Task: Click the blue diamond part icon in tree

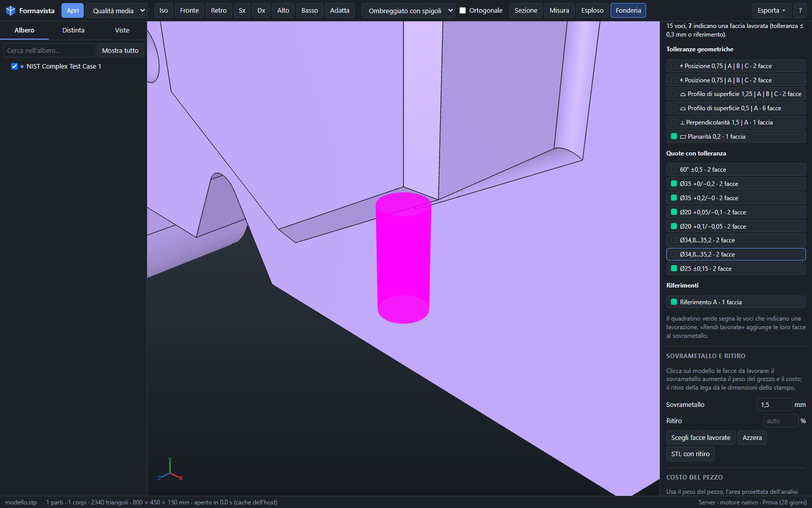Action: tap(22, 67)
